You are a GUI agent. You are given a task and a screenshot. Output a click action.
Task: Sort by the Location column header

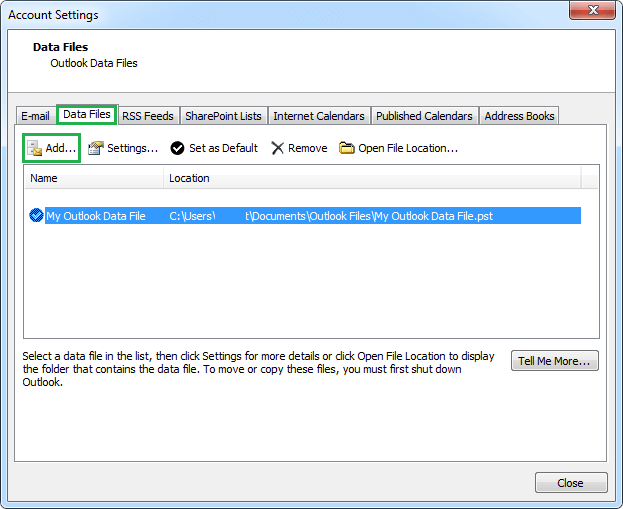372,178
